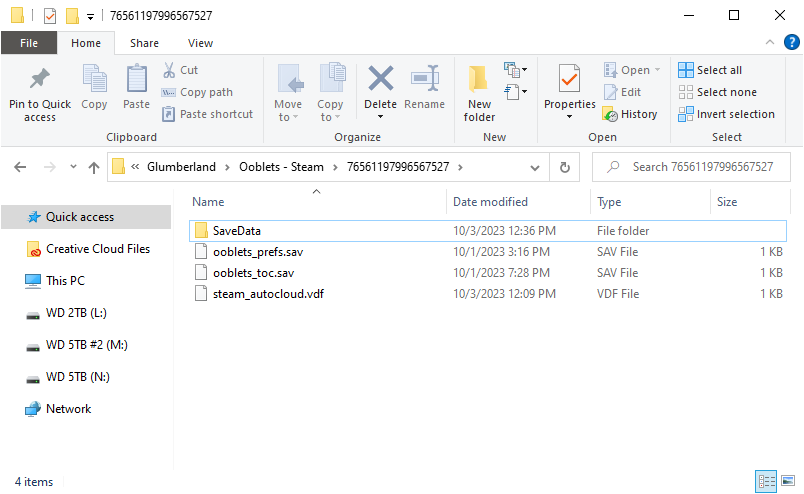Open the Easy access dropdown

516,92
